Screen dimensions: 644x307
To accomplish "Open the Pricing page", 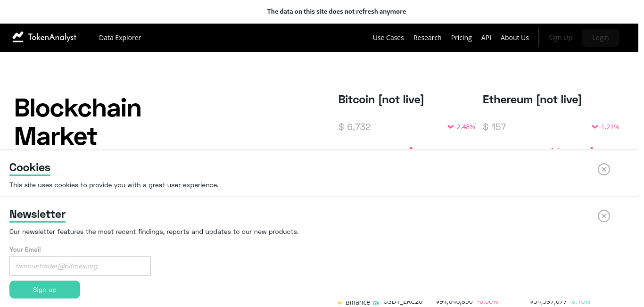I will coord(461,38).
